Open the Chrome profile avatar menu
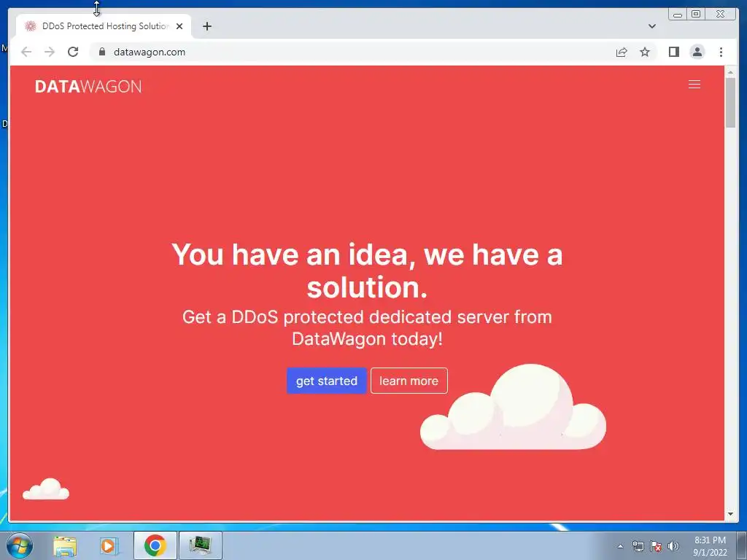This screenshot has width=747, height=560. 697,52
